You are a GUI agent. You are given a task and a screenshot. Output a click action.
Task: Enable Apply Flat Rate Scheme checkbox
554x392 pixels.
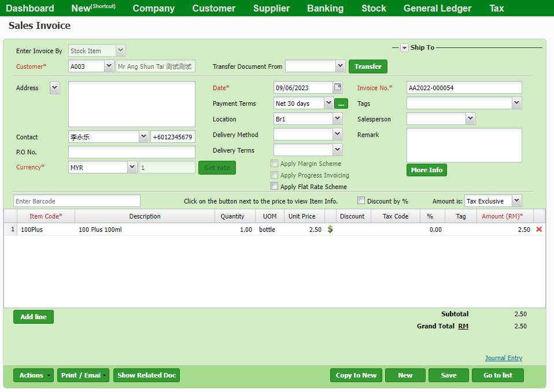click(275, 186)
